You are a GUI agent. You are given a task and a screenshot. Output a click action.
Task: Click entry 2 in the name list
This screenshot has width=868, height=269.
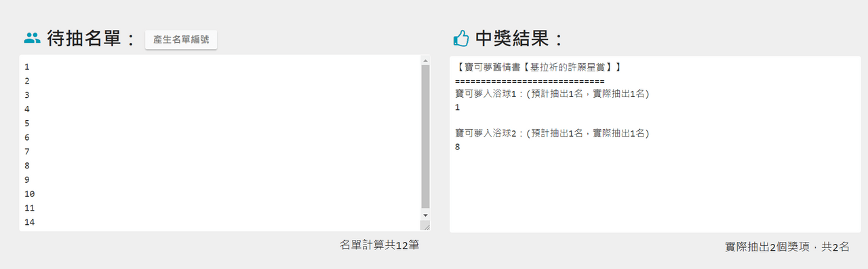tap(26, 81)
